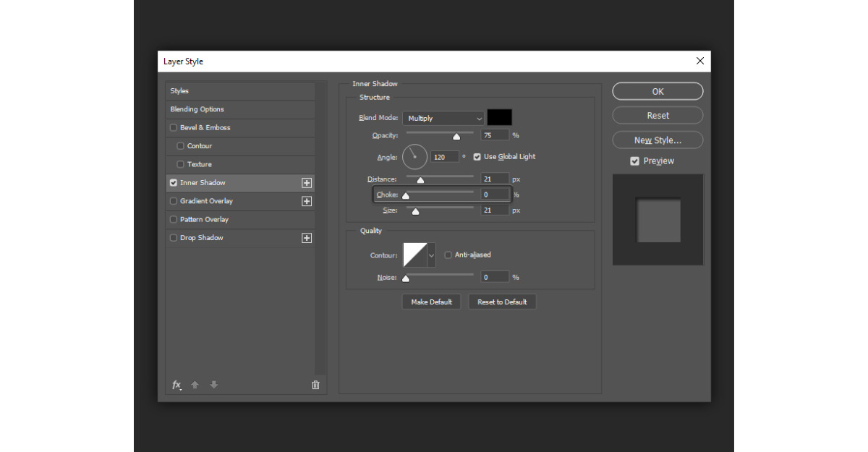Enable the Anti-aliased checkbox
This screenshot has width=868, height=452.
coord(448,255)
